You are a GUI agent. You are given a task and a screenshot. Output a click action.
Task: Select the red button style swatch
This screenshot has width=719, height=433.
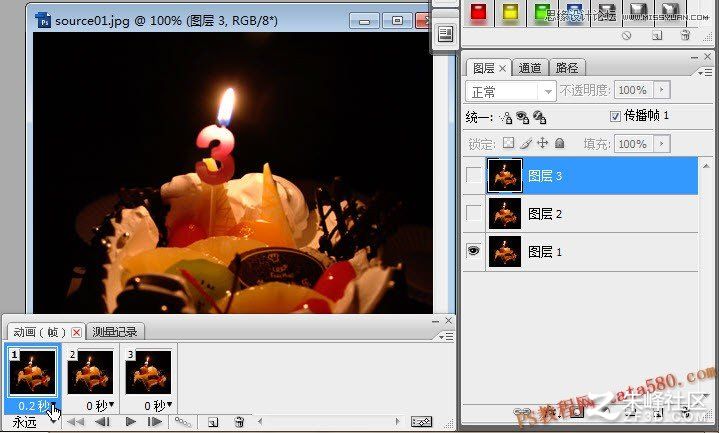[478, 12]
